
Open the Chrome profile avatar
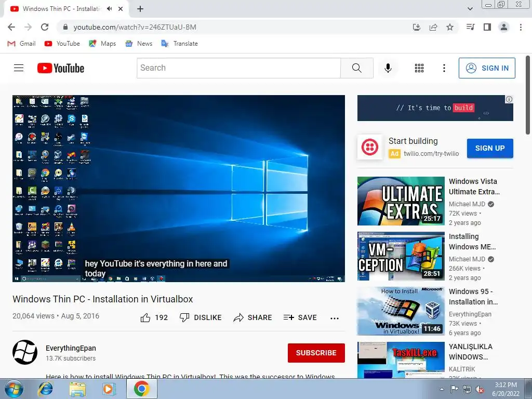coord(504,27)
